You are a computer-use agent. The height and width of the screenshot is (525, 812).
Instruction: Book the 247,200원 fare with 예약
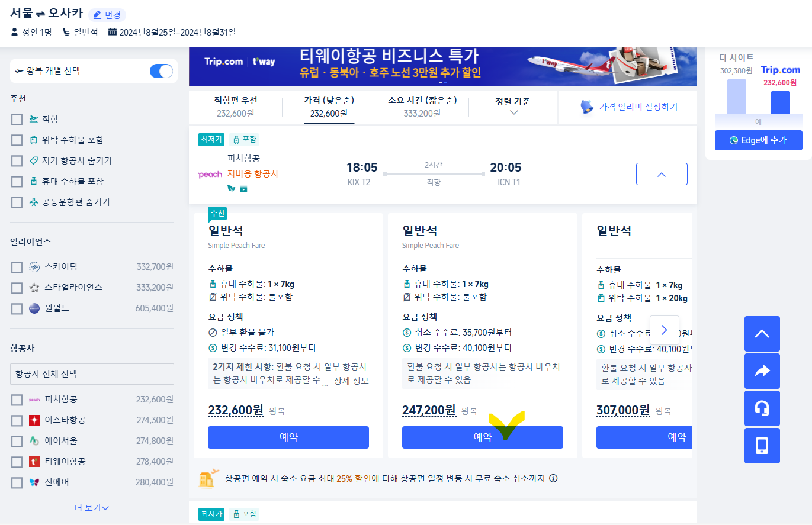483,437
